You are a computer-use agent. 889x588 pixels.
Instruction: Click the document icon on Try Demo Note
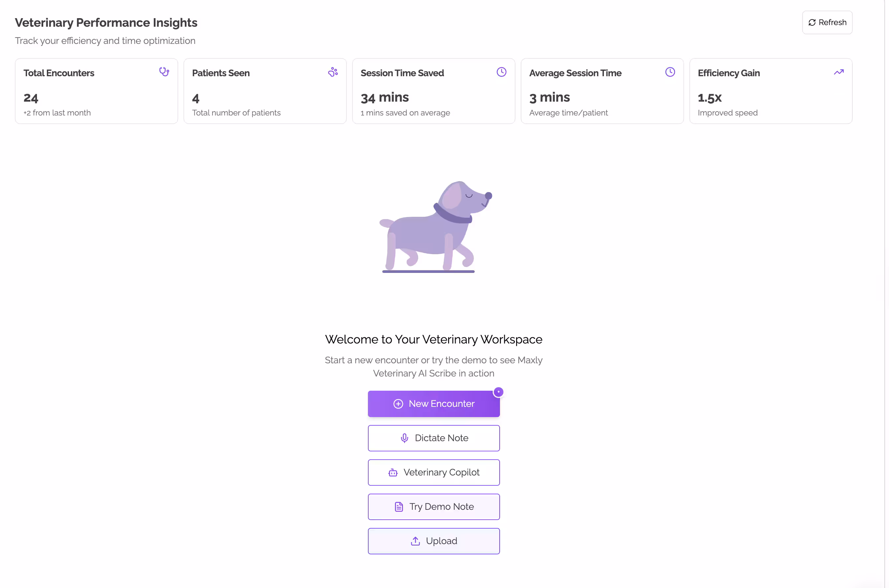(x=399, y=506)
